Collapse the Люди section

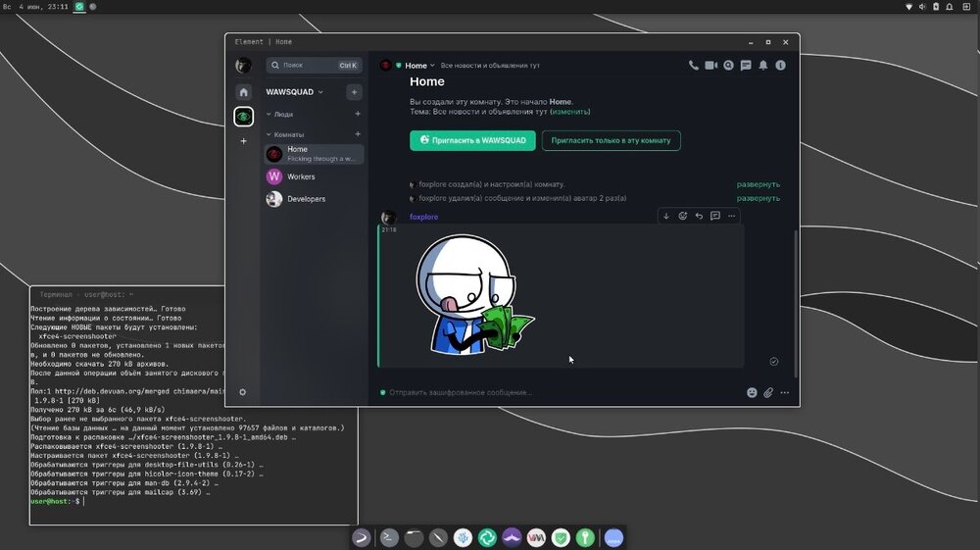coord(279,115)
